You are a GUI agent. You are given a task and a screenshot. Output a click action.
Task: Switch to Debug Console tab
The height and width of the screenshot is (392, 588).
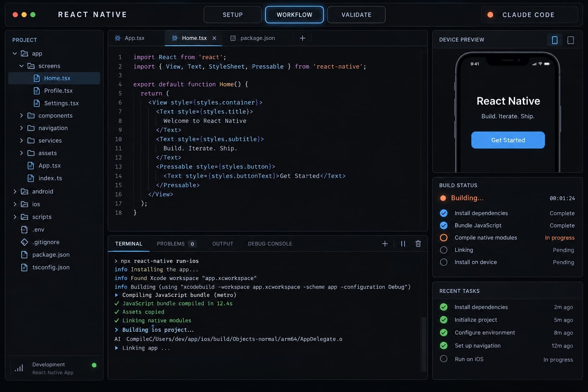pos(270,244)
